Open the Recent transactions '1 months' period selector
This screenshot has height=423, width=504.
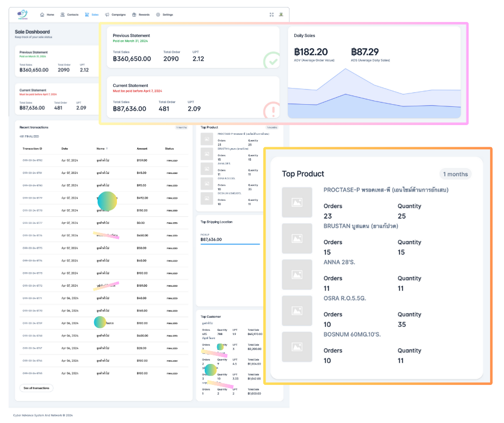point(181,127)
